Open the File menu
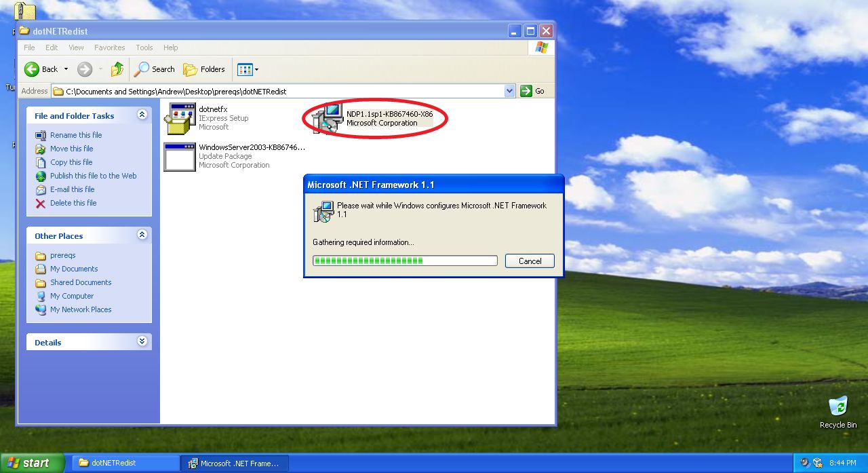This screenshot has width=868, height=473. pos(29,48)
